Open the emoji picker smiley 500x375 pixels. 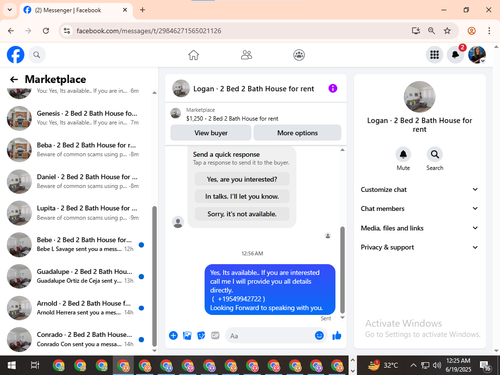319,335
